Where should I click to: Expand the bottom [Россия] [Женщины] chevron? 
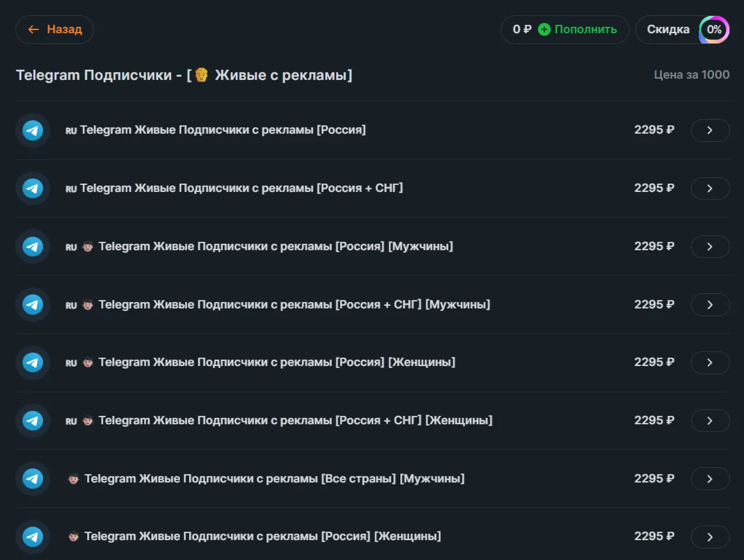coord(710,537)
